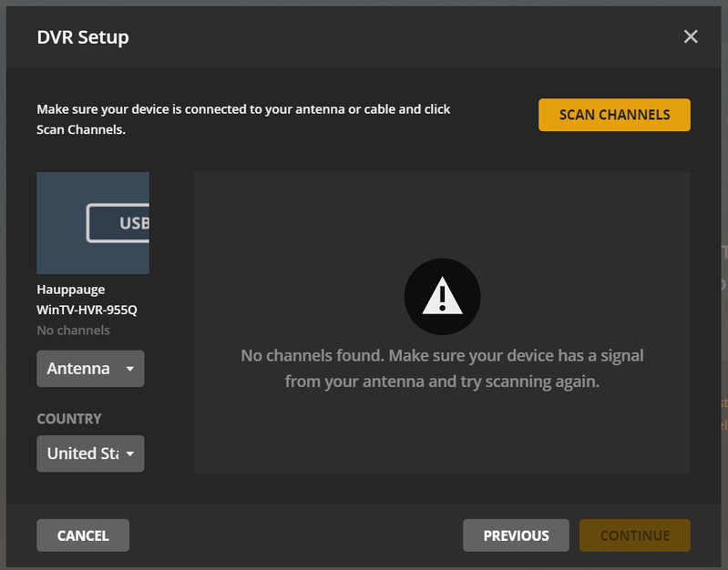Click the arrow on the country selector
Viewport: 728px width, 570px height.
tap(130, 453)
